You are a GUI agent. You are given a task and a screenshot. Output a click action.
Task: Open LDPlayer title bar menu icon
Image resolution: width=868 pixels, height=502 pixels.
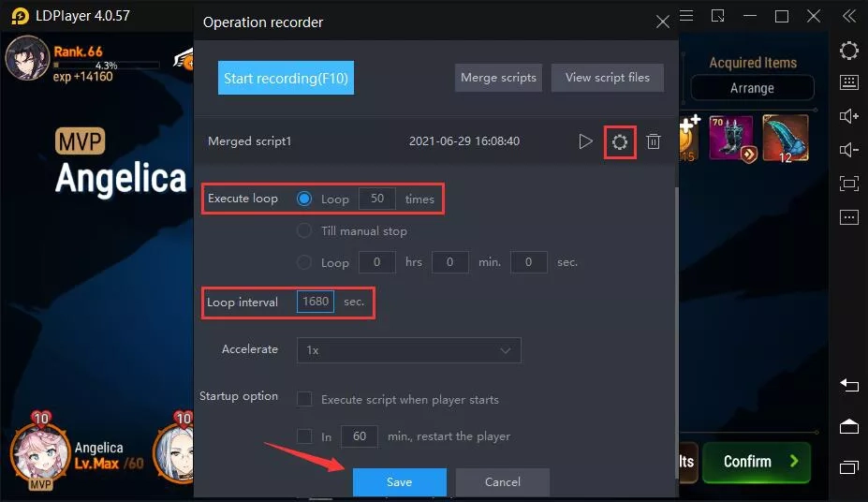[686, 16]
